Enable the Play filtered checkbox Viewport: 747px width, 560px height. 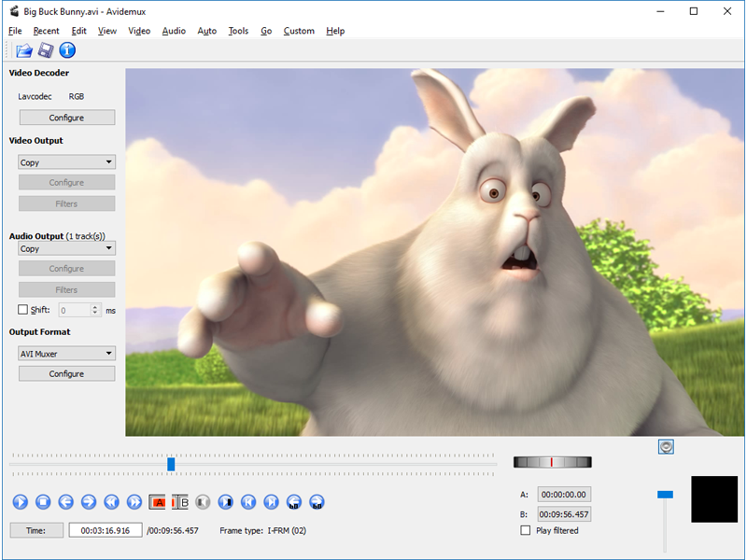coord(527,530)
